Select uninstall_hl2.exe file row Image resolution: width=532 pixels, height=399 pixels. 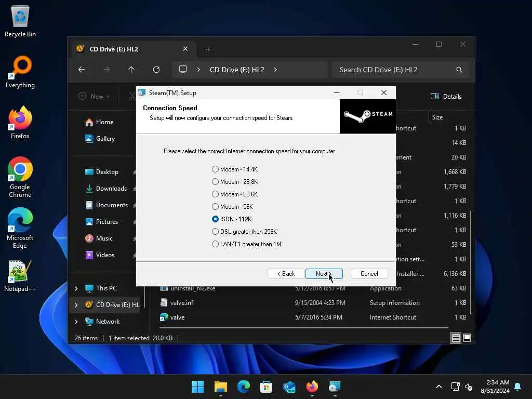pyautogui.click(x=314, y=288)
